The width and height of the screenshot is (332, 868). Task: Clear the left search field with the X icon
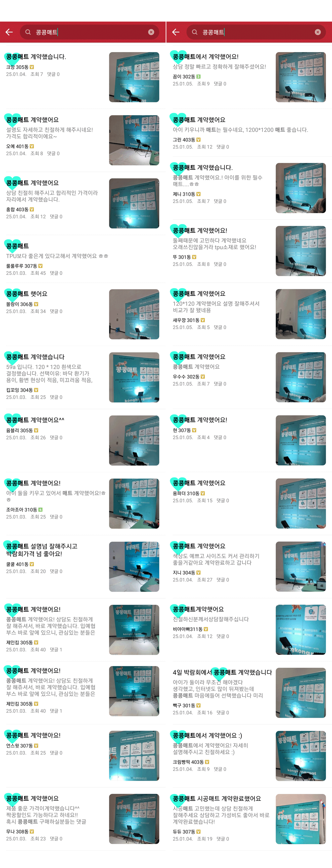(151, 32)
